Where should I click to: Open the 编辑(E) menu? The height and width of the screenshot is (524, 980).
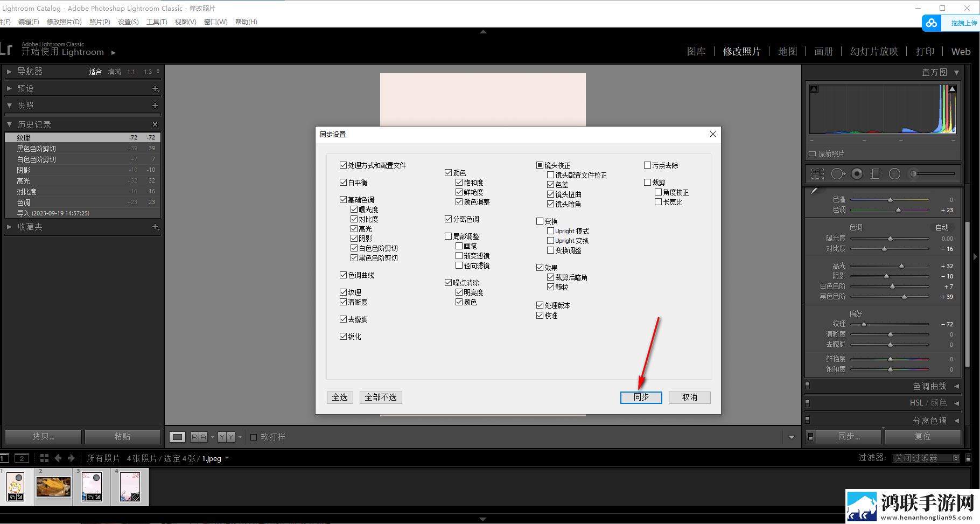[x=29, y=22]
